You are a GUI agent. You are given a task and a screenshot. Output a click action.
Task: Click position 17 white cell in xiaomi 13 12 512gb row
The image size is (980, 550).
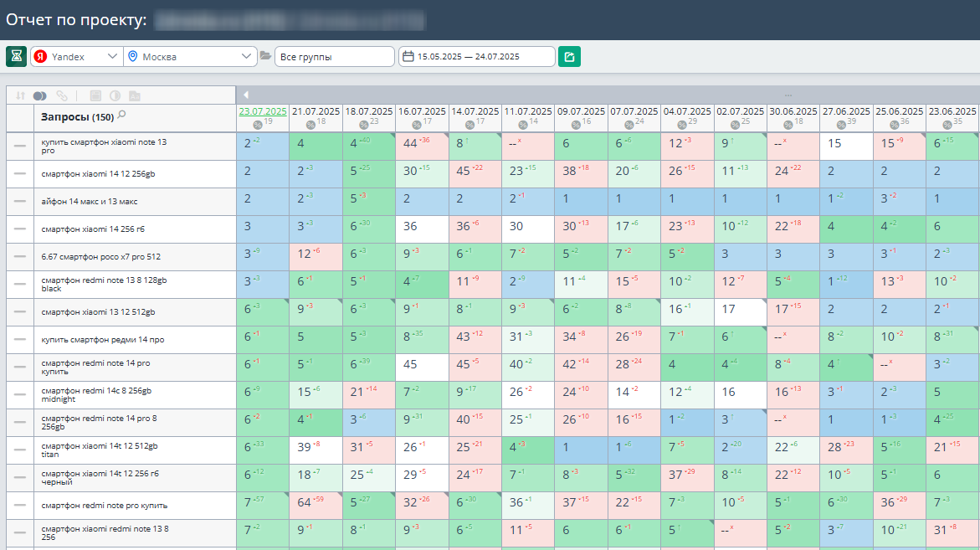[x=740, y=312]
